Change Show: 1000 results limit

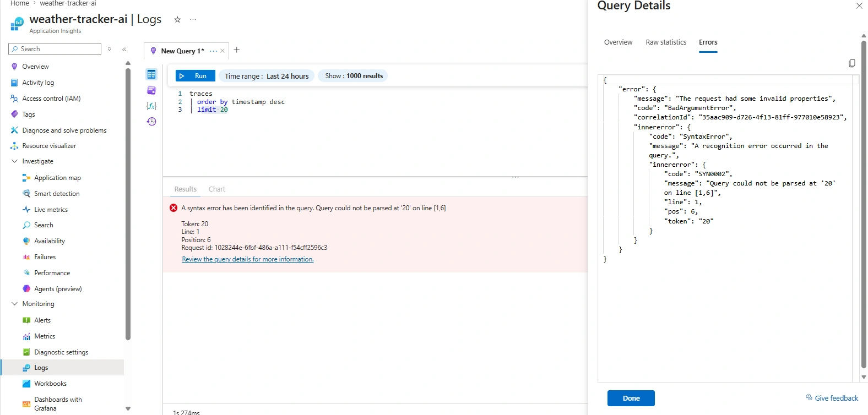[353, 76]
